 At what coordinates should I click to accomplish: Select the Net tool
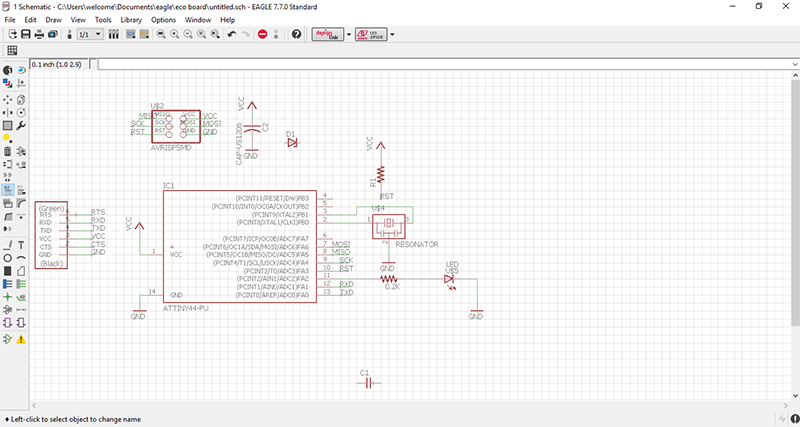coord(21,284)
